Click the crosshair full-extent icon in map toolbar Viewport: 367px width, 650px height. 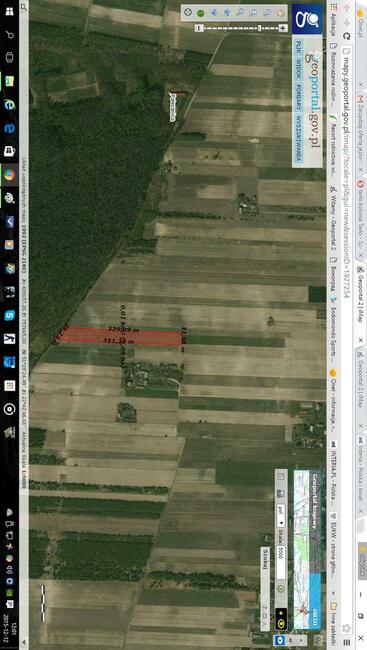[187, 13]
